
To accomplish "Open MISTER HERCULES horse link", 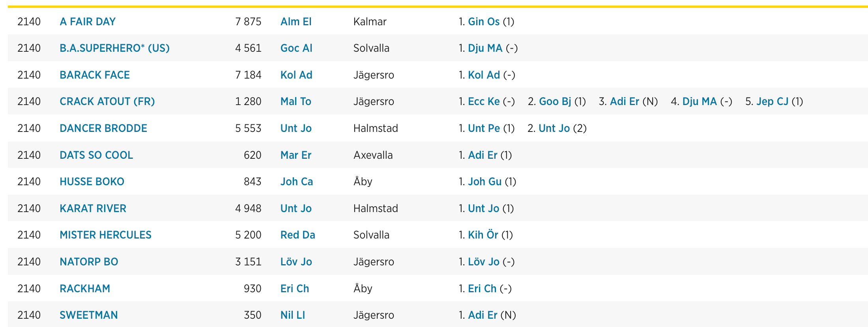I will pos(105,235).
